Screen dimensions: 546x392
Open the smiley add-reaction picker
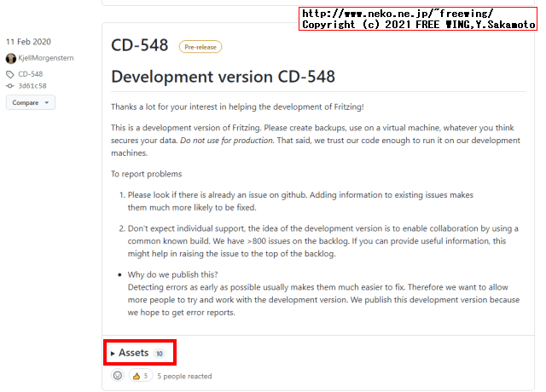click(x=118, y=376)
